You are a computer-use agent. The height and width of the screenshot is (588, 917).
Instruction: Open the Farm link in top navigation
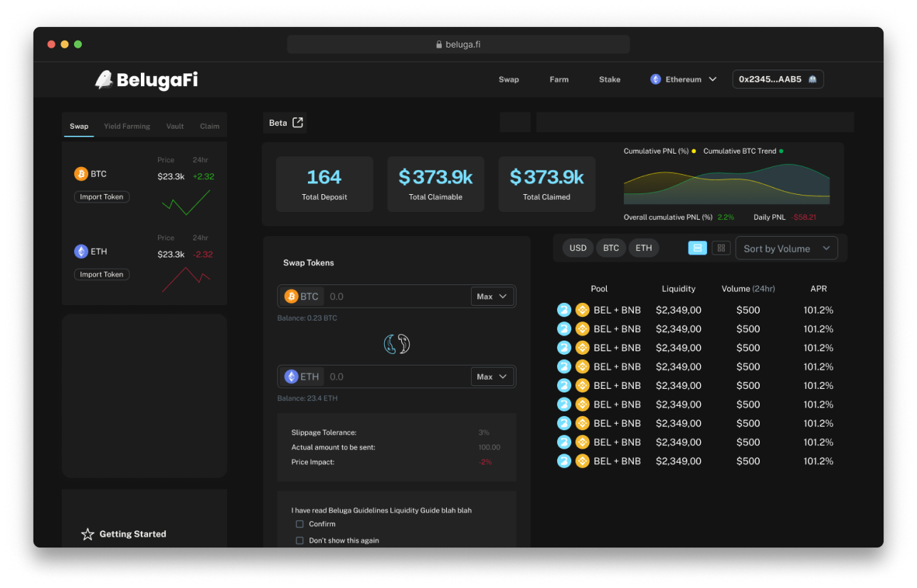[x=559, y=80]
